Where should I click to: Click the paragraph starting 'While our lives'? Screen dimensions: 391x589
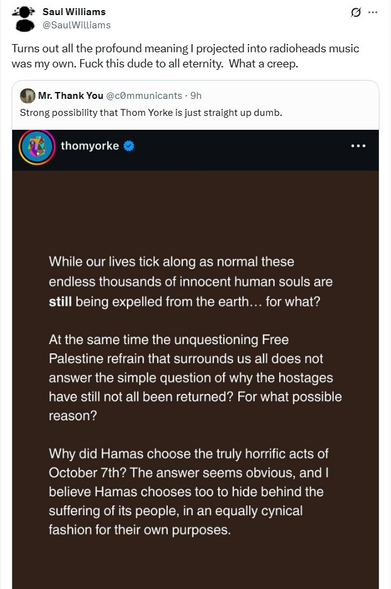pyautogui.click(x=190, y=282)
